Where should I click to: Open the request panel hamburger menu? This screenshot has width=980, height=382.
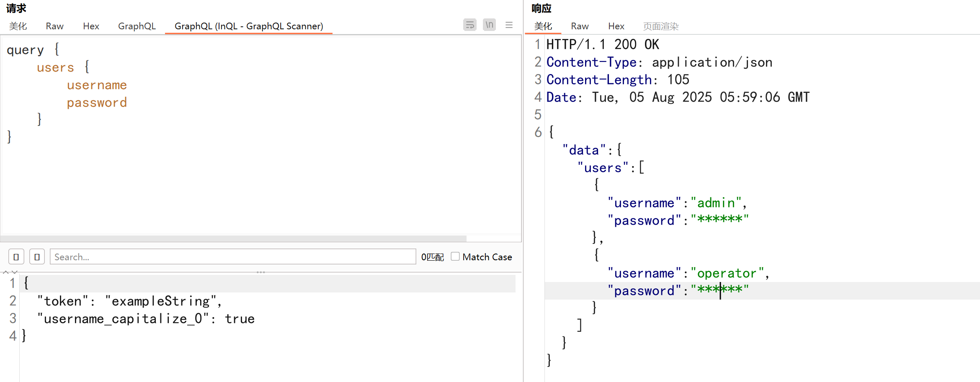point(509,25)
